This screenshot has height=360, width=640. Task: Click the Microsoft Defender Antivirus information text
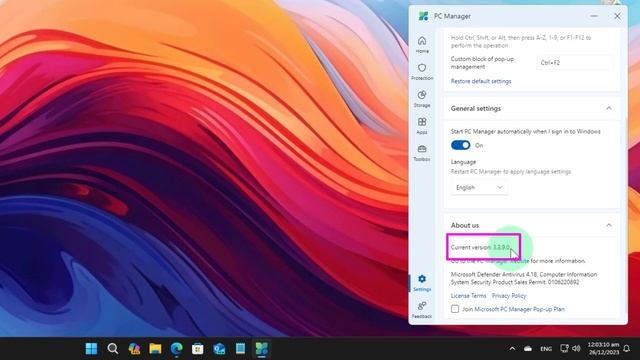pyautogui.click(x=524, y=278)
